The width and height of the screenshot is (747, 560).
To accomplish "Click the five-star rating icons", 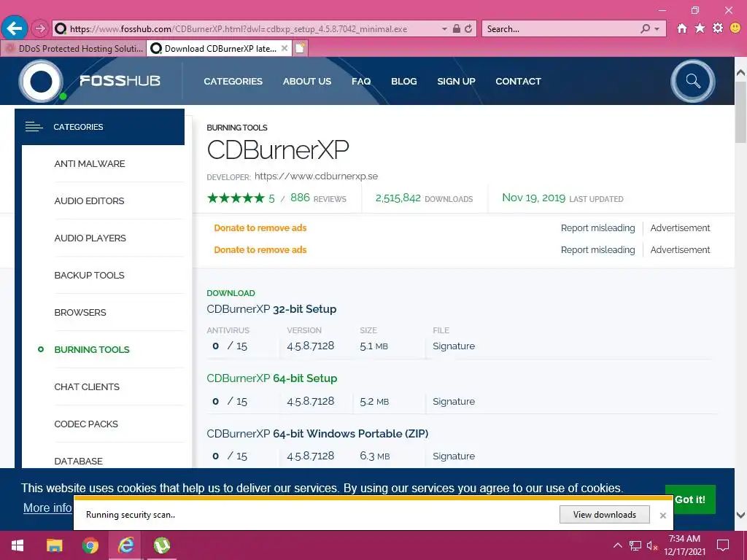I will 236,198.
